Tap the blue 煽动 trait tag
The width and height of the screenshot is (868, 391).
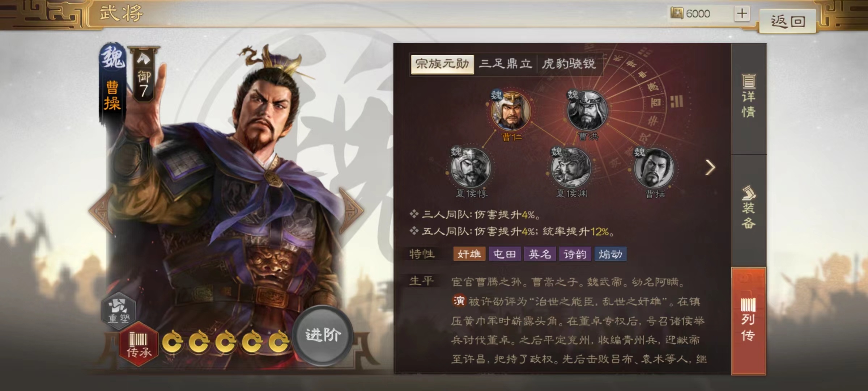click(610, 254)
